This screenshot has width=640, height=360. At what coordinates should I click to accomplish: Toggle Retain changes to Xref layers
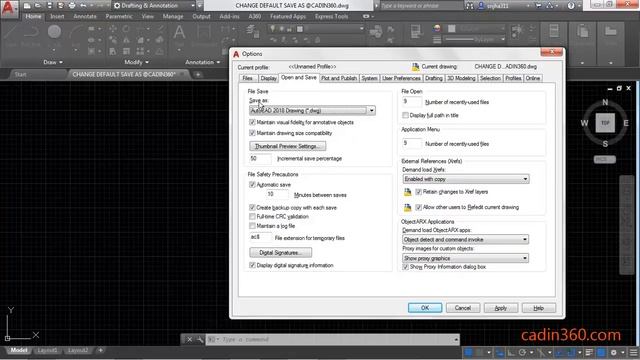point(418,192)
